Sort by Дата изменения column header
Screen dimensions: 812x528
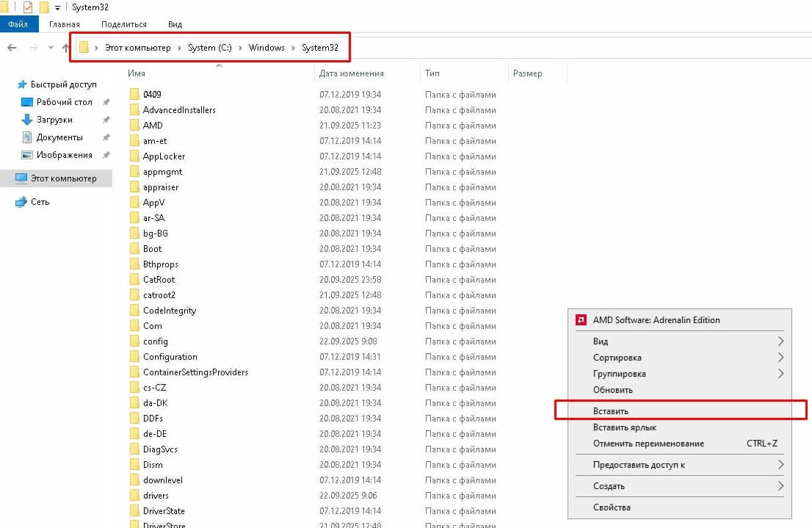pos(352,73)
